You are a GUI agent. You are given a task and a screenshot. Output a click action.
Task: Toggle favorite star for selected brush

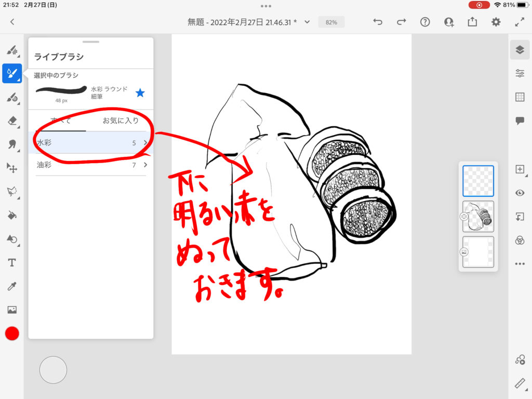tap(140, 93)
